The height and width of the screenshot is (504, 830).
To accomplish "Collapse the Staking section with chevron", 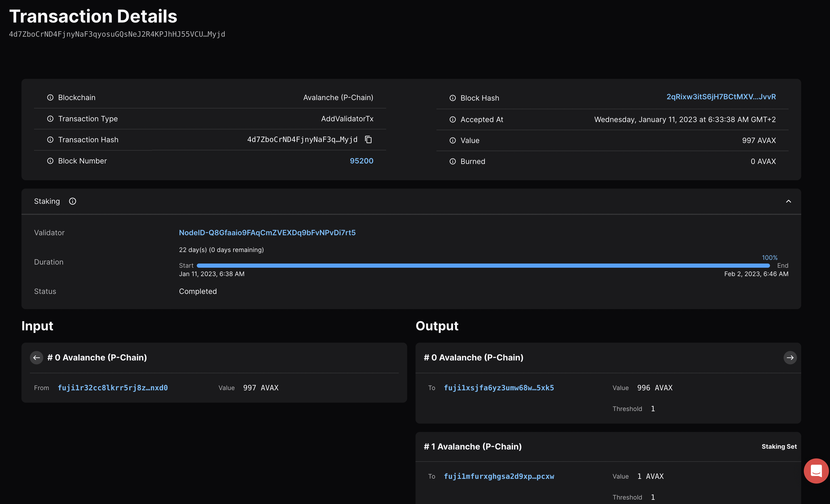I will tap(788, 201).
